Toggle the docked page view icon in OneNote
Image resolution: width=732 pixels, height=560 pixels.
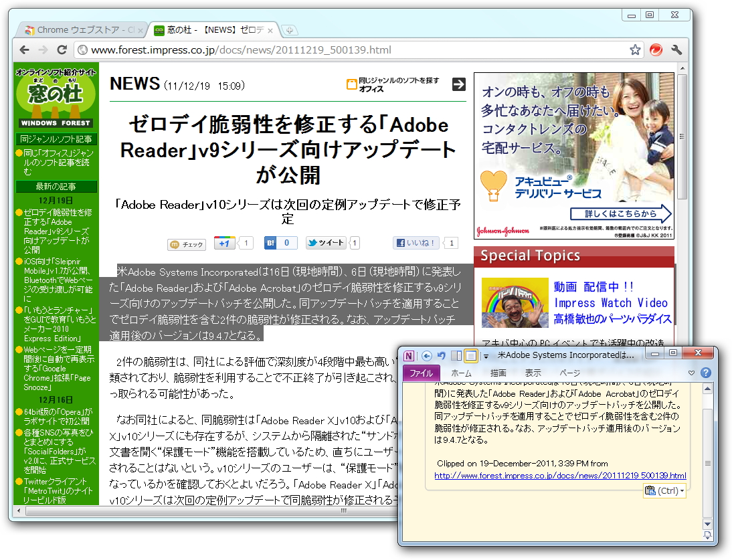[456, 355]
